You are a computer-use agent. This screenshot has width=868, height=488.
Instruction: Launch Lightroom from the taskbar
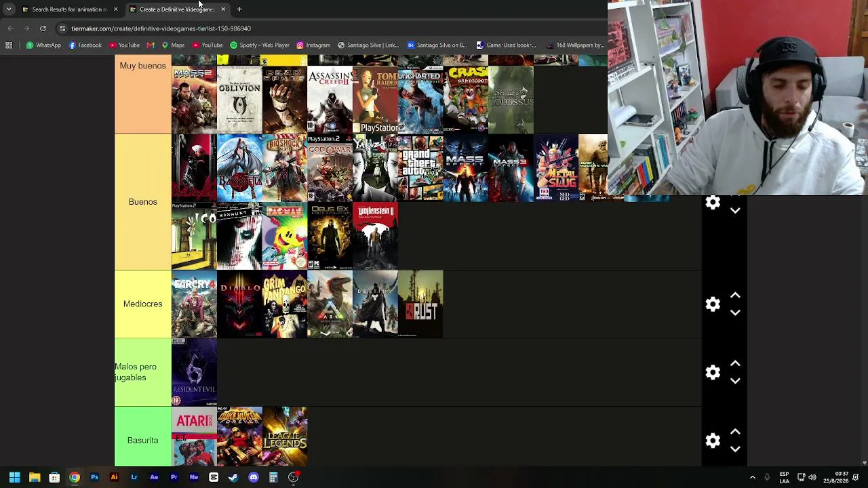134,477
